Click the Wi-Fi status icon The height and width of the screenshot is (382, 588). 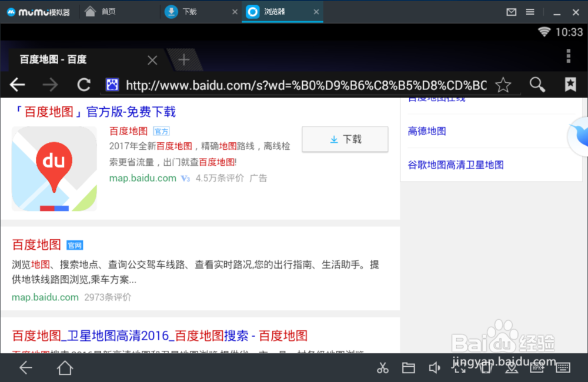pos(544,32)
